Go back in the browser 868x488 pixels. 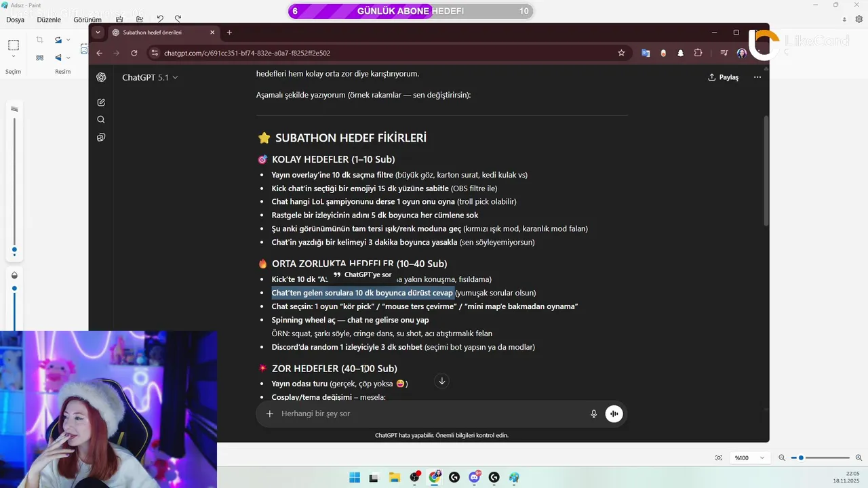pos(100,53)
